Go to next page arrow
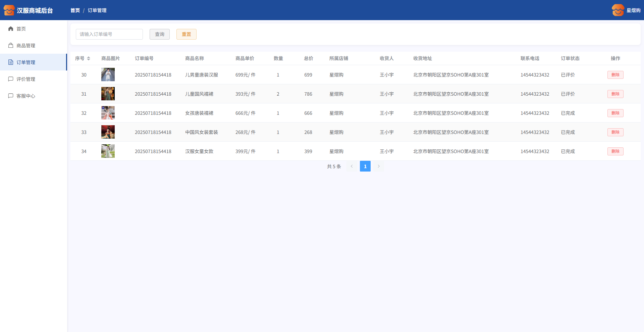 (379, 166)
